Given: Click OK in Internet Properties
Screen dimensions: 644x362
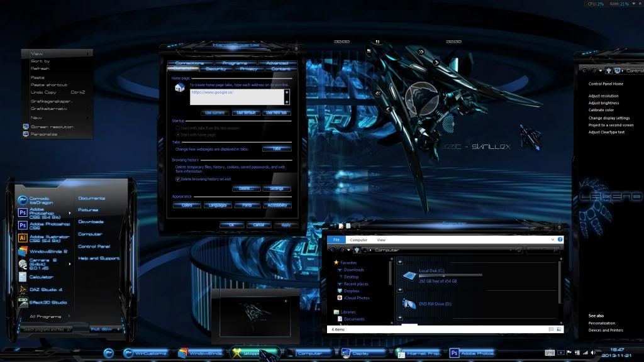Looking at the screenshot, I should click(x=231, y=225).
